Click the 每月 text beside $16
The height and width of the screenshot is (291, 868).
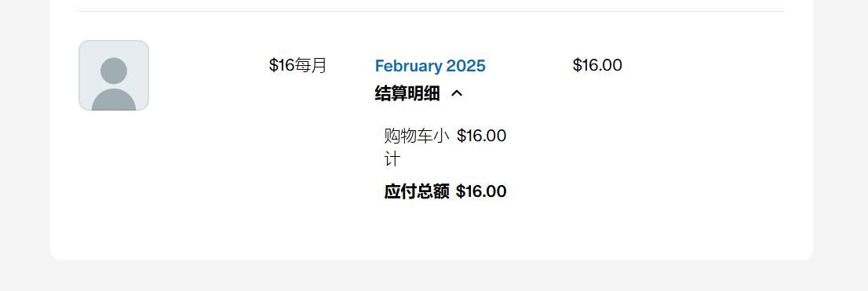coord(311,65)
